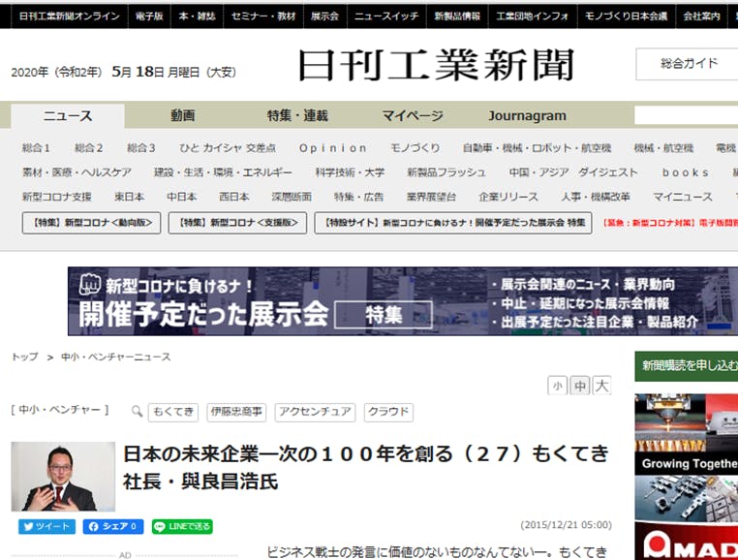Open the 【特集】新型コロナ<動向版> button
Viewport: 738px width, 560px height.
click(91, 223)
